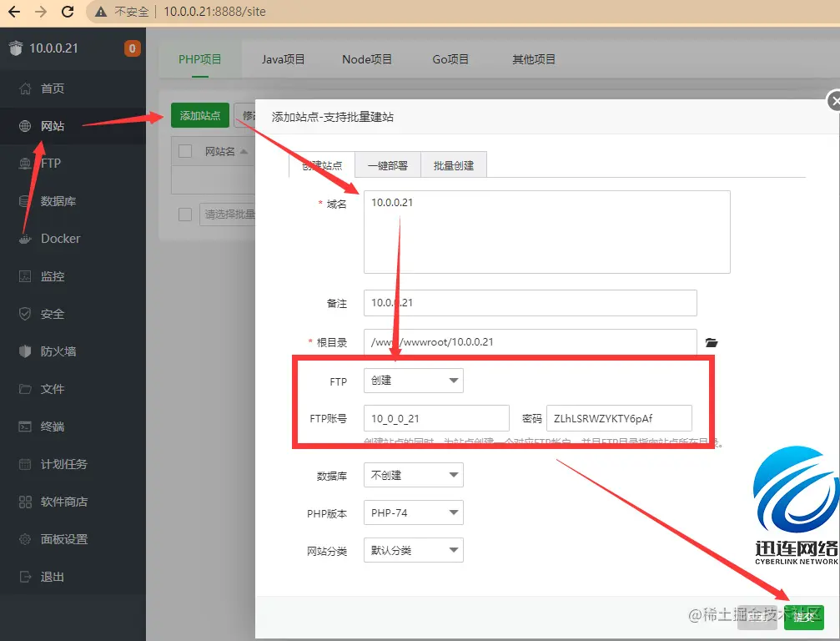Click the 备注 remark input field
This screenshot has height=641, width=840.
[x=531, y=303]
